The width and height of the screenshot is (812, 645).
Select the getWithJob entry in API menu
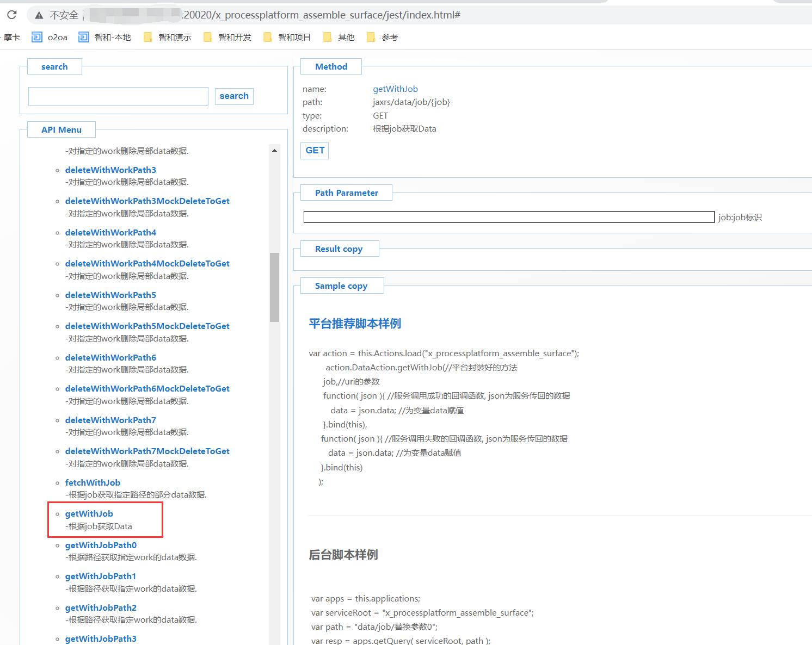(x=89, y=513)
